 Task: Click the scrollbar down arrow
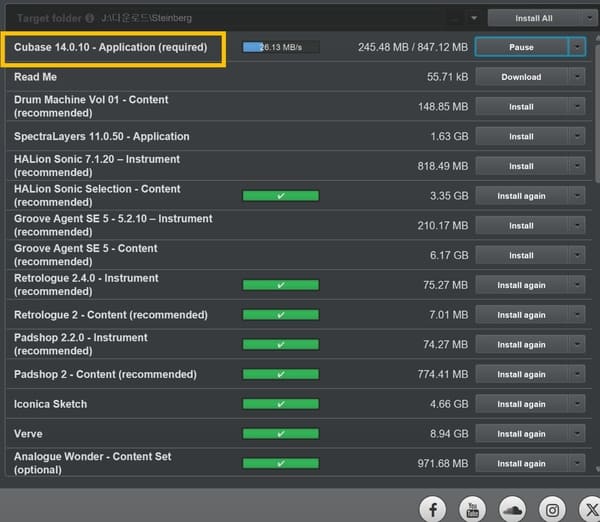point(597,469)
